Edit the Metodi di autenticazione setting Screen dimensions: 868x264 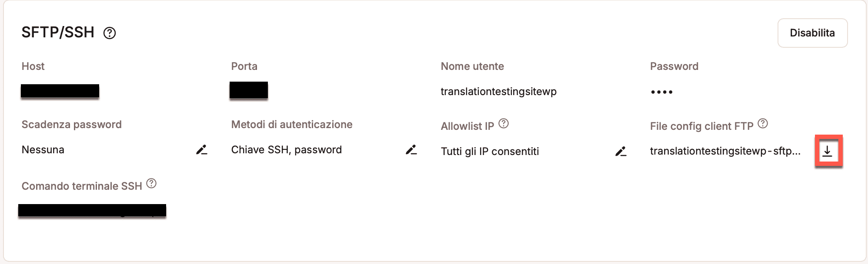pos(411,150)
